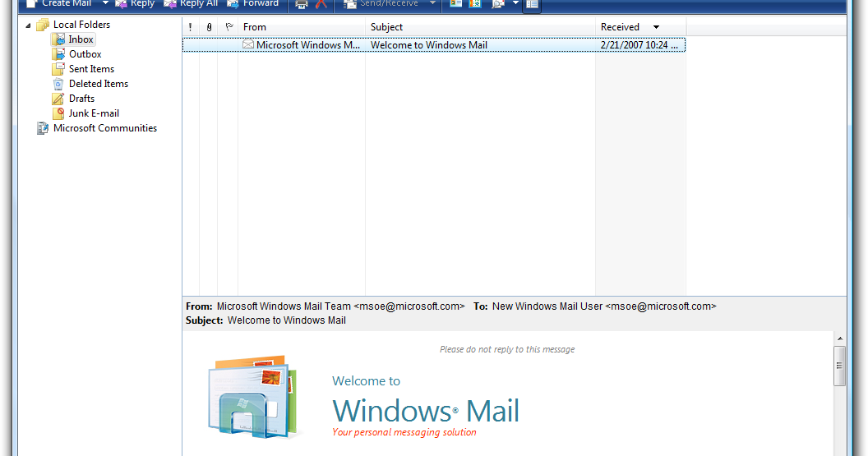Click the Forward toolbar button
Image resolution: width=868 pixels, height=456 pixels.
pyautogui.click(x=253, y=4)
